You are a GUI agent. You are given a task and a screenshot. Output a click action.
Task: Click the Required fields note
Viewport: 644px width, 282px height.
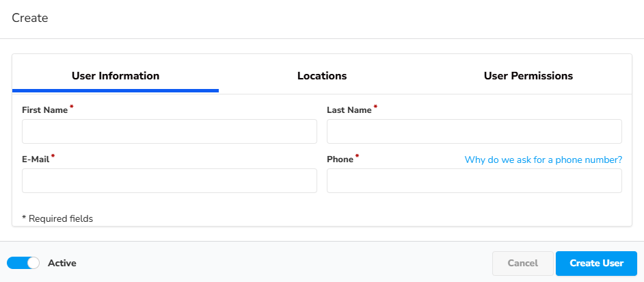(x=57, y=219)
